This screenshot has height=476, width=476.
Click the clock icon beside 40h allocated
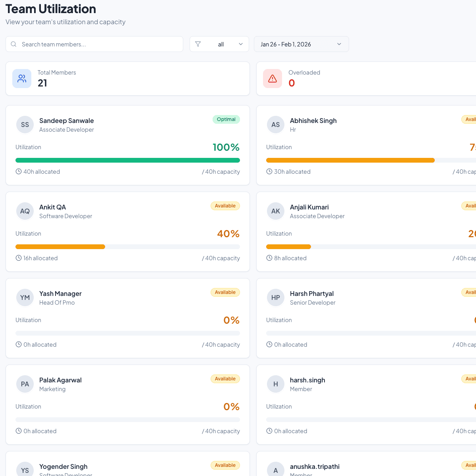coord(19,172)
